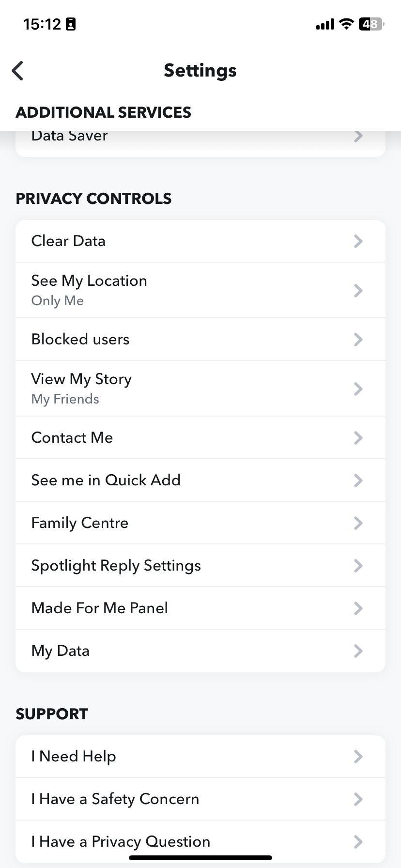Tap I Need Help
The image size is (401, 868).
click(200, 757)
